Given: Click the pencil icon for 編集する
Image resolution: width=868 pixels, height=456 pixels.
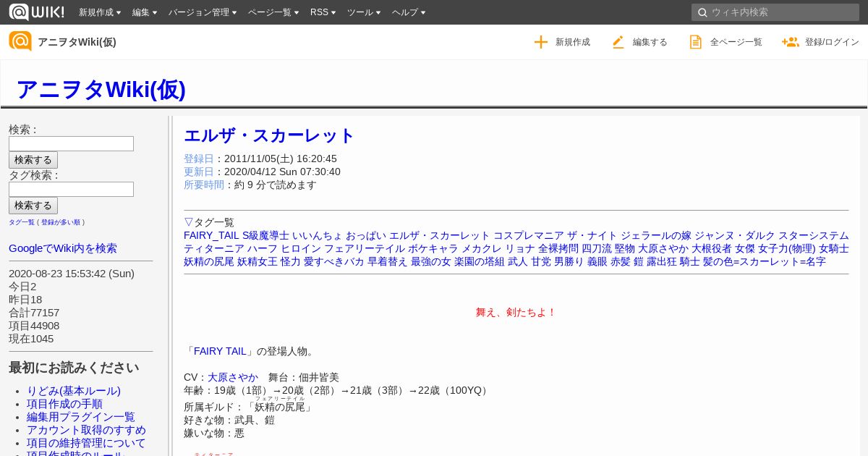Looking at the screenshot, I should coord(618,42).
